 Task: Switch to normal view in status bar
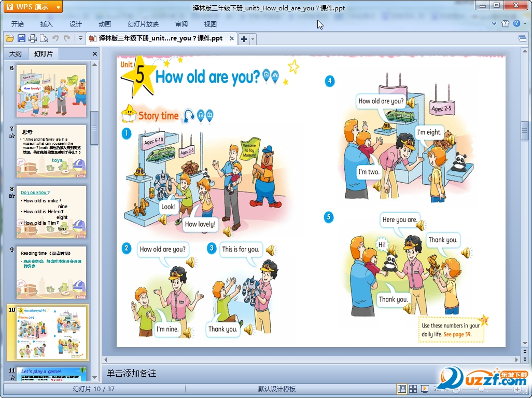402,389
